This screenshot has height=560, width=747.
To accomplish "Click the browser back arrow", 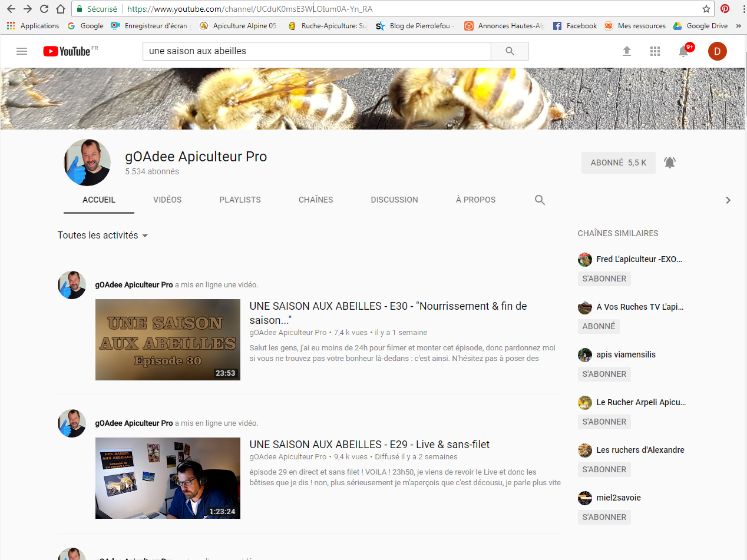I will (x=11, y=9).
